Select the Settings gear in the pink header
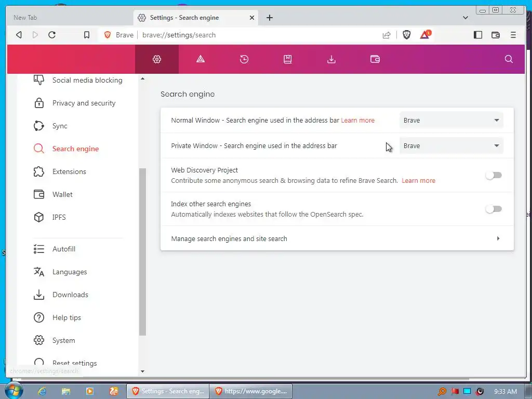 click(x=157, y=59)
